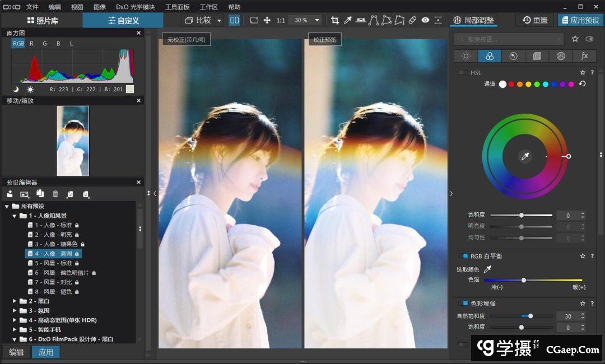The width and height of the screenshot is (605, 364).
Task: Click the 应用预设 button
Action: [x=580, y=20]
